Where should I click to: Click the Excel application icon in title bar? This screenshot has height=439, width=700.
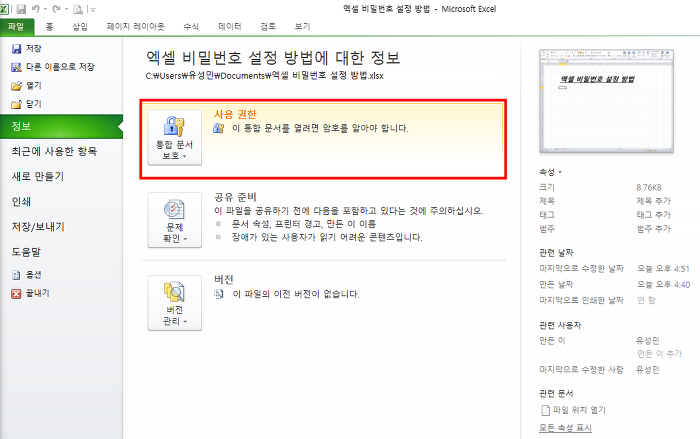[4, 8]
